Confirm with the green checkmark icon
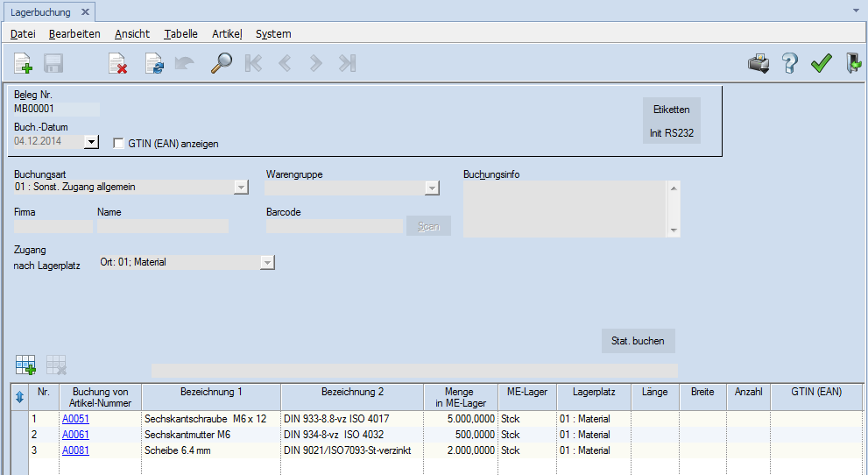Screen dimensions: 868x475 tap(821, 63)
